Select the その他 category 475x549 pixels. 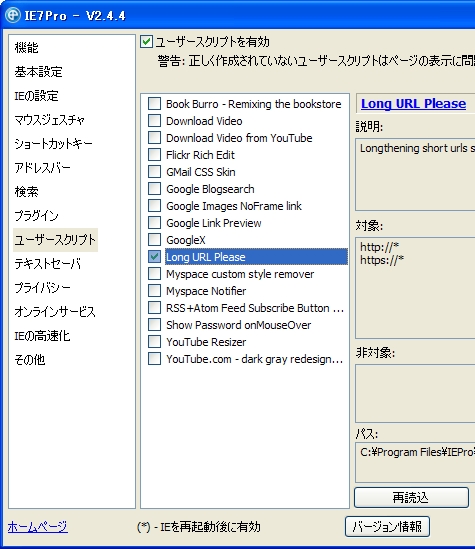[30, 360]
